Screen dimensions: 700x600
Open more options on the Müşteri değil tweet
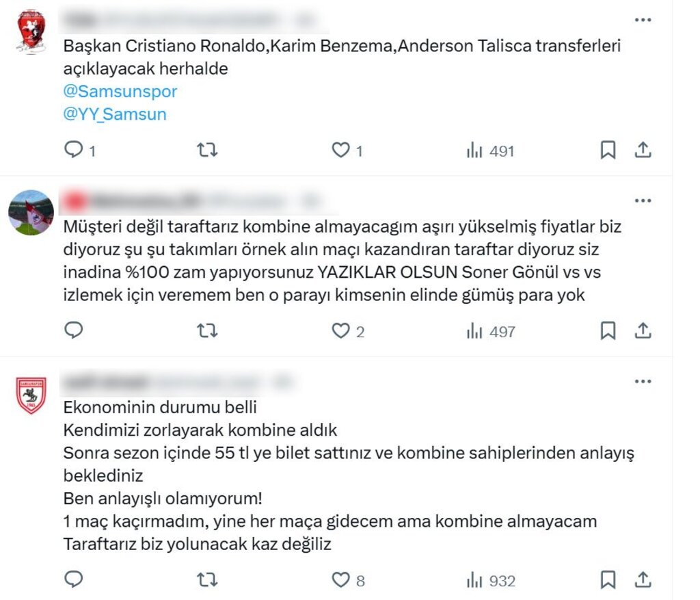643,200
